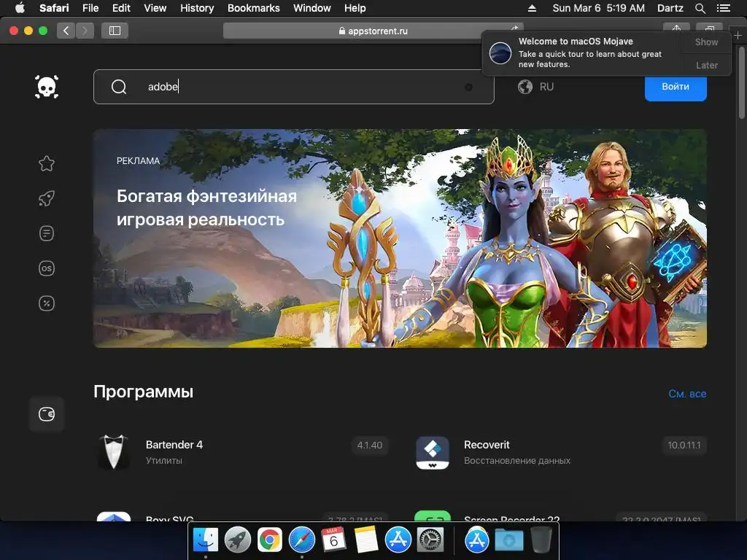
Task: Open Launchpad from the Dock
Action: pos(238,540)
